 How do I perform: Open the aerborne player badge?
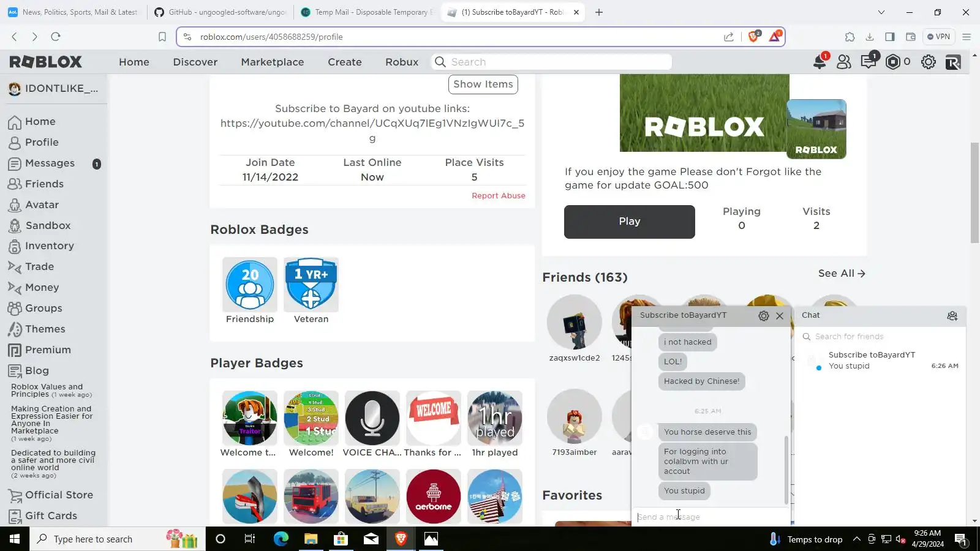coord(434,497)
